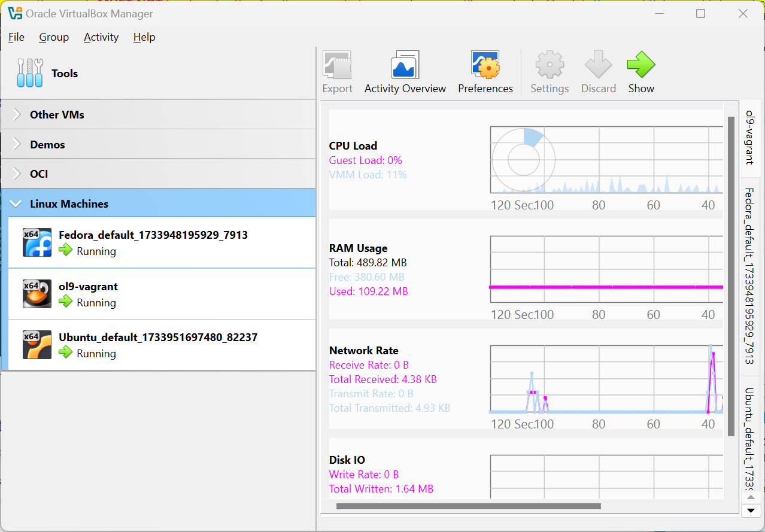The image size is (765, 532).
Task: Expand the OCI group
Action: coord(17,174)
